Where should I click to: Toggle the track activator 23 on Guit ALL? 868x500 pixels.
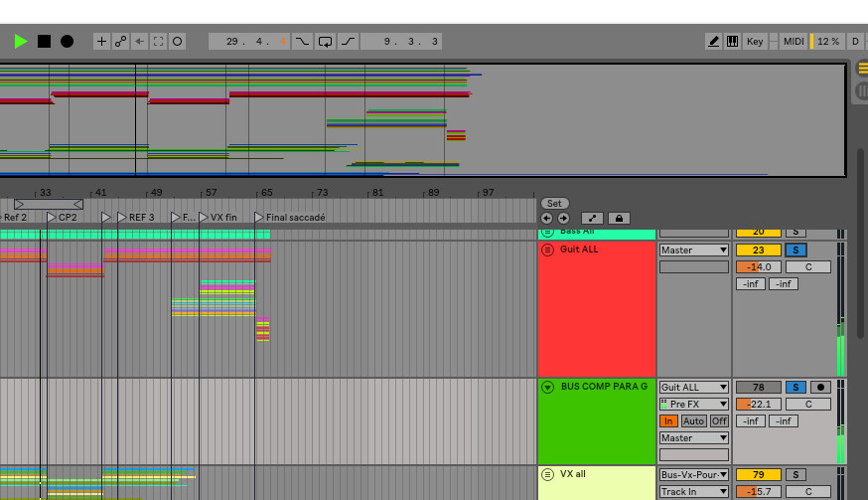(759, 250)
